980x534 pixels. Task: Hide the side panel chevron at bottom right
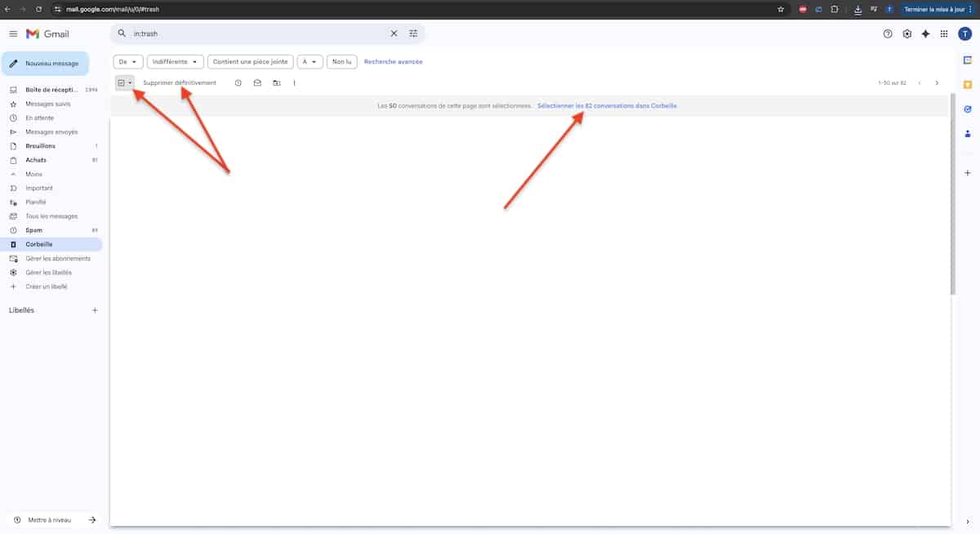coord(968,522)
